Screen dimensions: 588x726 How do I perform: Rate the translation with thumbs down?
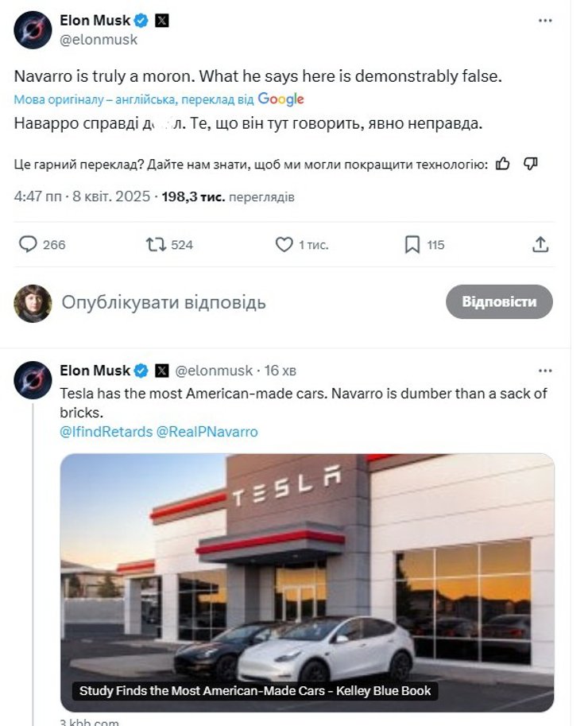[529, 162]
